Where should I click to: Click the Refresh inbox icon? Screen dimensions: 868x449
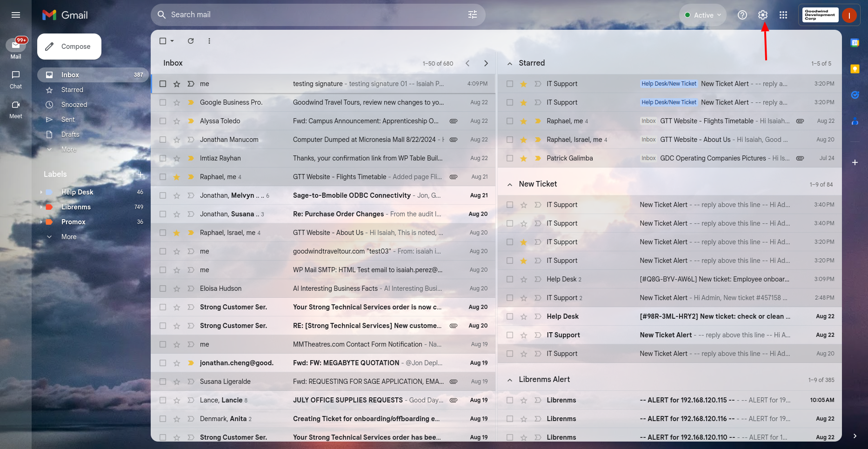point(191,41)
